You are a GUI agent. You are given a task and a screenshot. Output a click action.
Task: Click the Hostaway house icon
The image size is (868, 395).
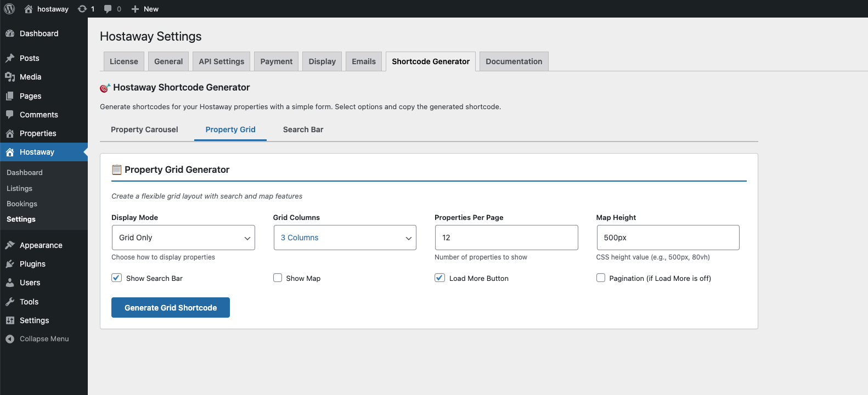tap(10, 152)
